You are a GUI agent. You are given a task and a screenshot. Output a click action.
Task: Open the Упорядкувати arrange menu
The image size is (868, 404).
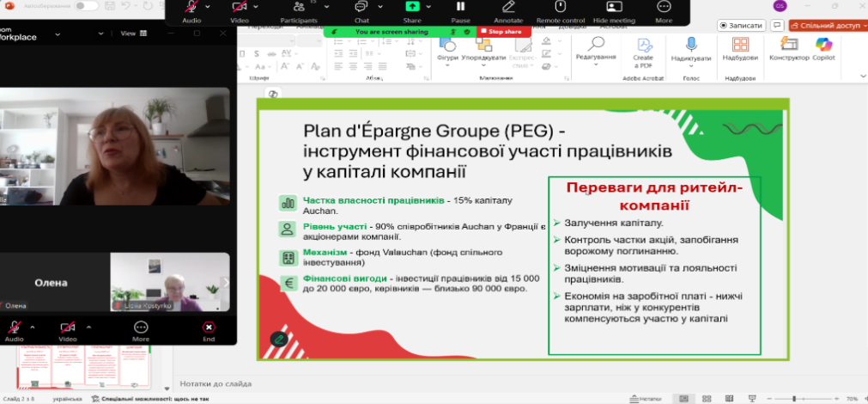coord(483,51)
